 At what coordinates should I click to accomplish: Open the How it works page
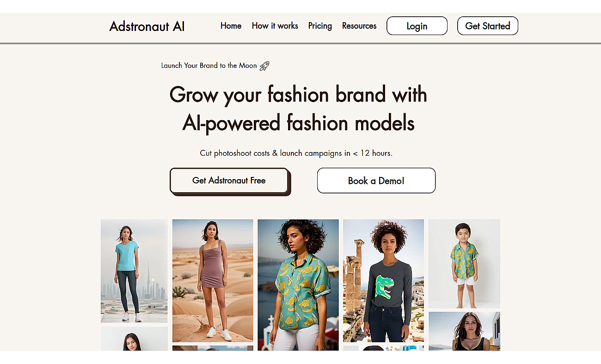tap(275, 26)
